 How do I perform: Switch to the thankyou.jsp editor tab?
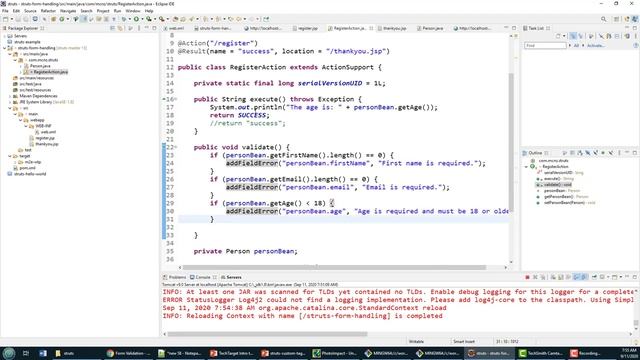[x=392, y=28]
